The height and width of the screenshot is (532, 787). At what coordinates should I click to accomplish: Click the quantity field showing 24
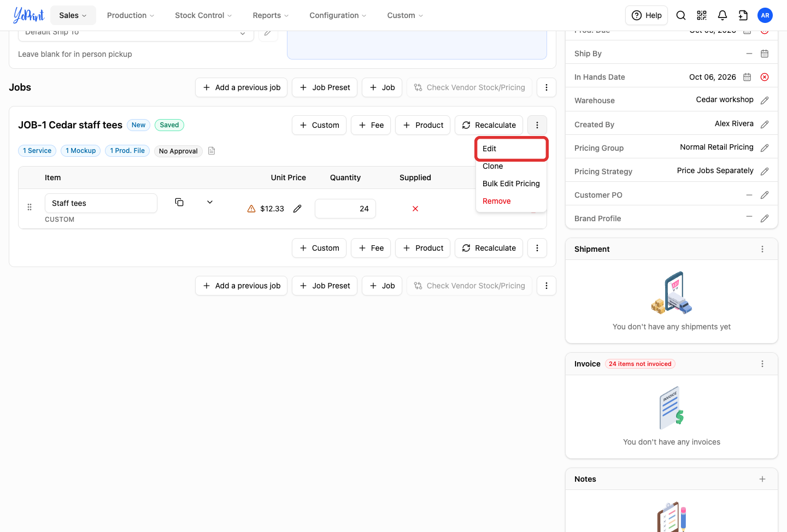point(345,209)
